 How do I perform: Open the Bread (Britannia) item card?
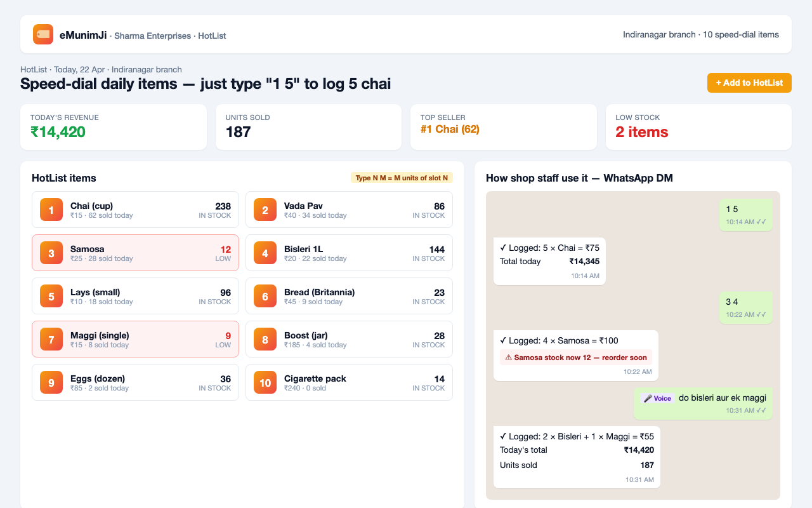(x=349, y=296)
